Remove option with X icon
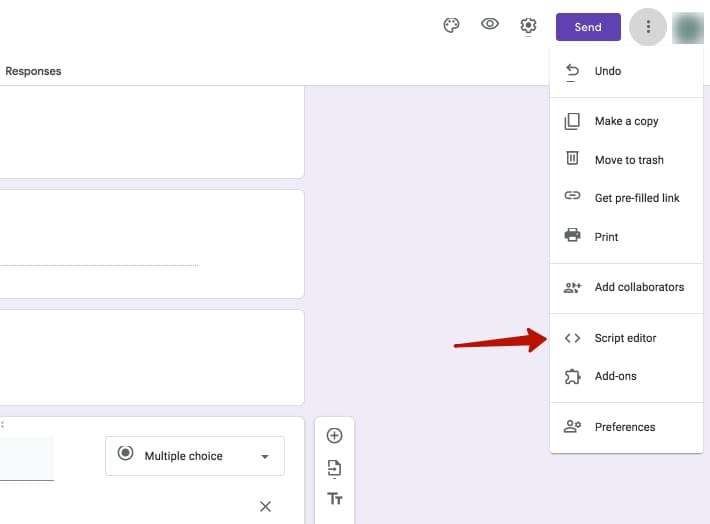The height and width of the screenshot is (524, 710). [265, 506]
